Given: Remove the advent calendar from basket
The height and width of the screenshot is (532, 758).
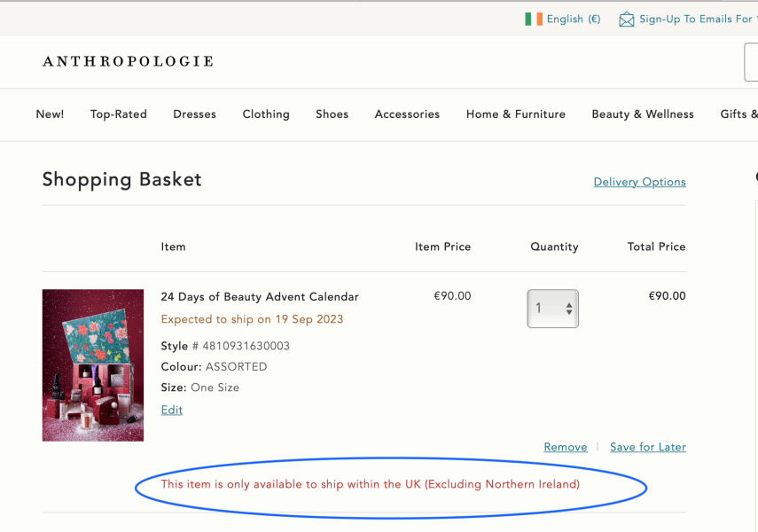Looking at the screenshot, I should tap(565, 447).
